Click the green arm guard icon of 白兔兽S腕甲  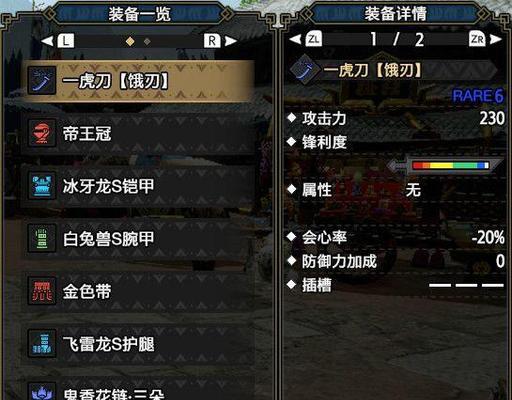[42, 238]
